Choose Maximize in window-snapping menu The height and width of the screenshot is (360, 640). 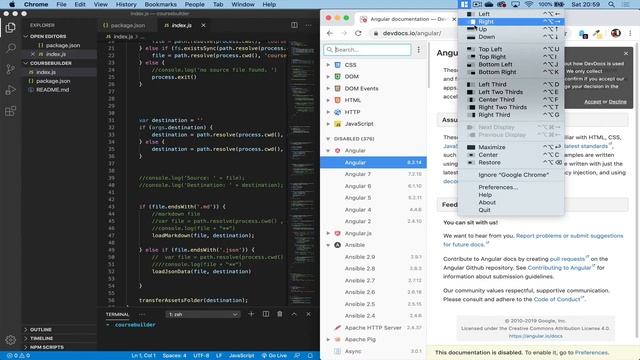coord(511,147)
